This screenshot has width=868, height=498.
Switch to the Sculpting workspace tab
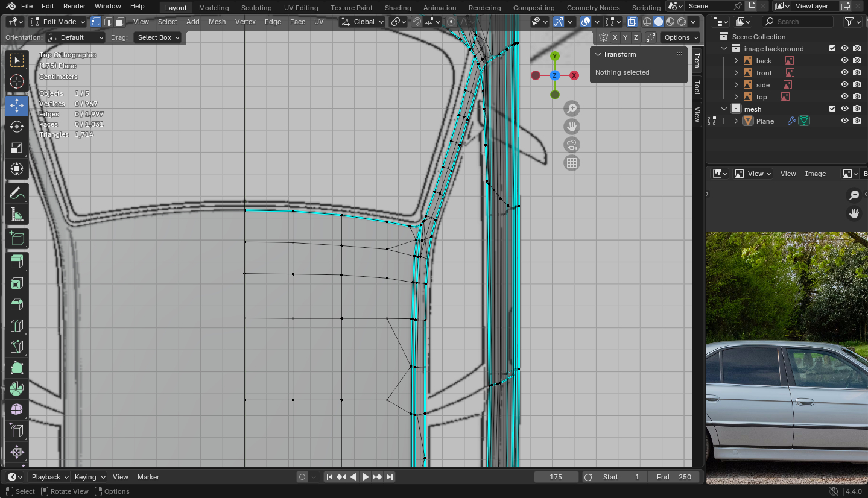pos(256,8)
